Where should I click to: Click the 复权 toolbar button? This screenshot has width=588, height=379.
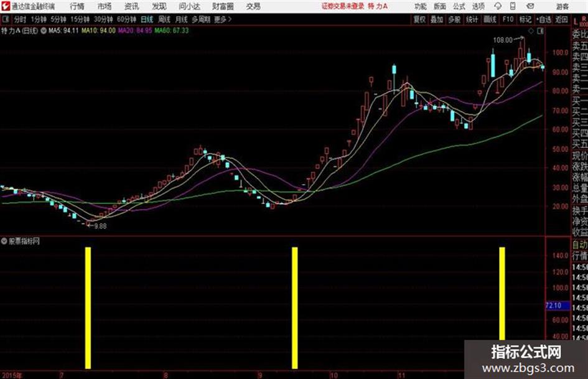click(x=419, y=19)
